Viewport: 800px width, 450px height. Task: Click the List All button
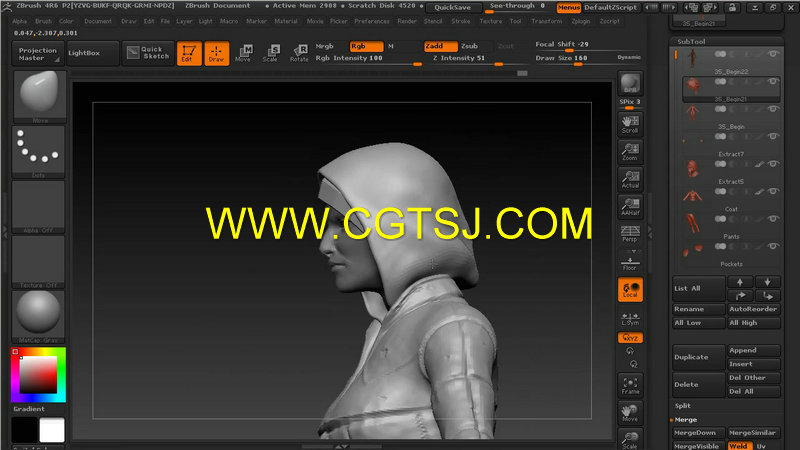698,289
